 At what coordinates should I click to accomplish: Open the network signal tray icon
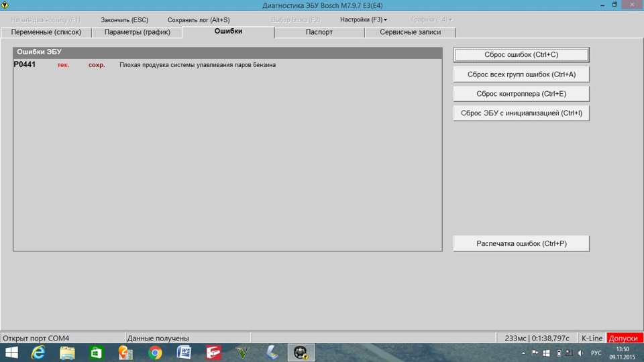[x=570, y=353]
